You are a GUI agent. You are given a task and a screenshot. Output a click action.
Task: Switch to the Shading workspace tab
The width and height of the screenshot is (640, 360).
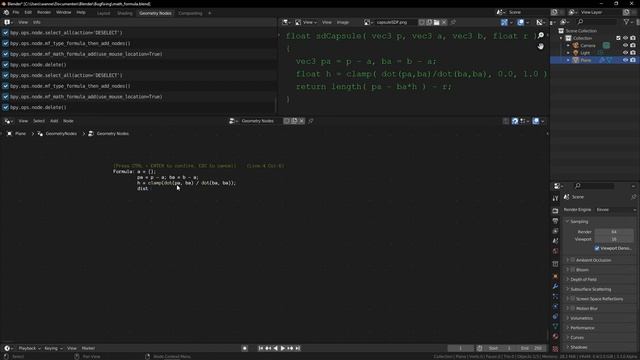[124, 13]
